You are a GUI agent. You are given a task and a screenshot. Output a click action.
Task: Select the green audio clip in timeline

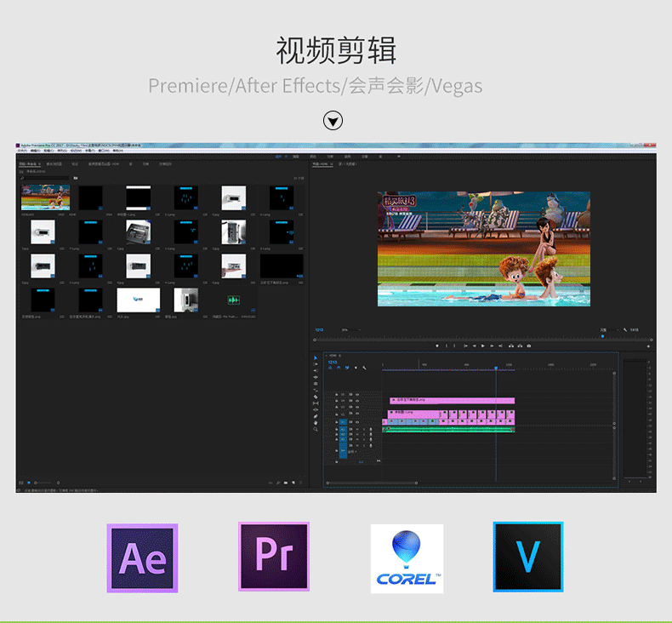pyautogui.click(x=448, y=429)
